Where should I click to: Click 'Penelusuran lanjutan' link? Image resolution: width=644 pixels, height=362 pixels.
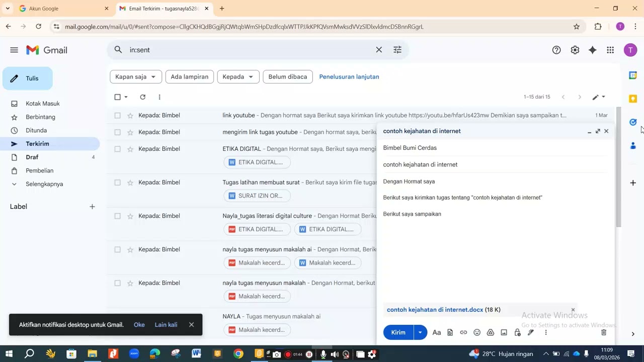pos(349,77)
